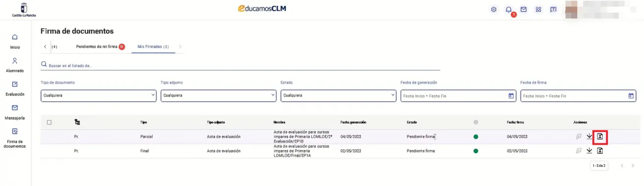Open the help question-mark icon
Image resolution: width=644 pixels, height=186 pixels.
[553, 10]
